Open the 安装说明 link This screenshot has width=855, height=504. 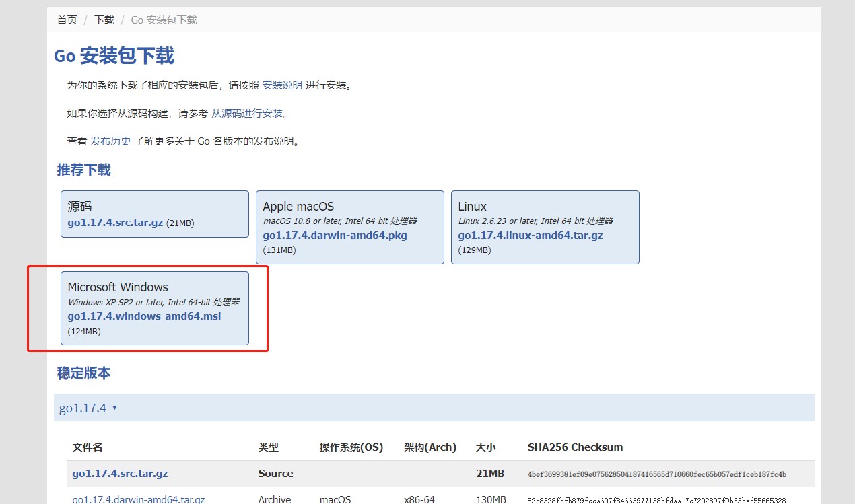pyautogui.click(x=282, y=85)
